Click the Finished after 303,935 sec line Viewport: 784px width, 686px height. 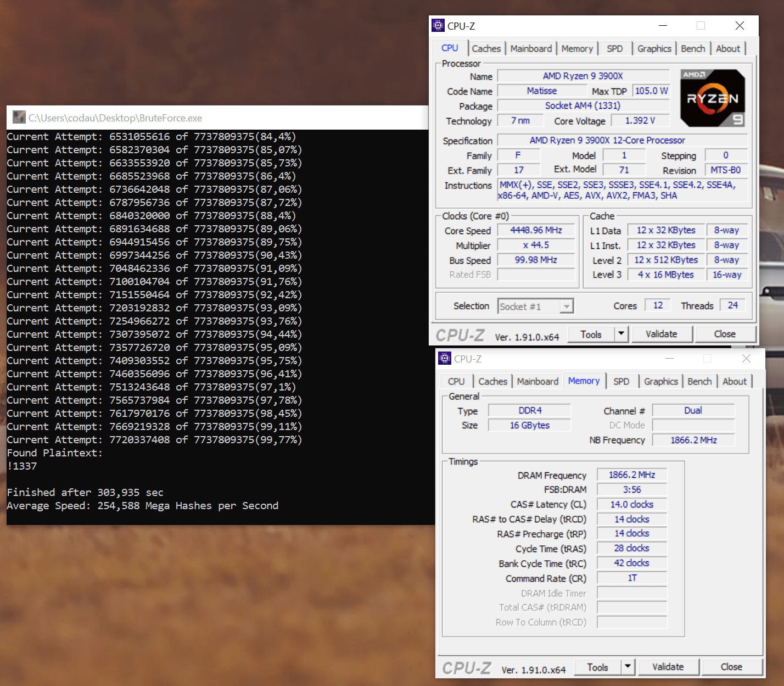click(x=85, y=493)
